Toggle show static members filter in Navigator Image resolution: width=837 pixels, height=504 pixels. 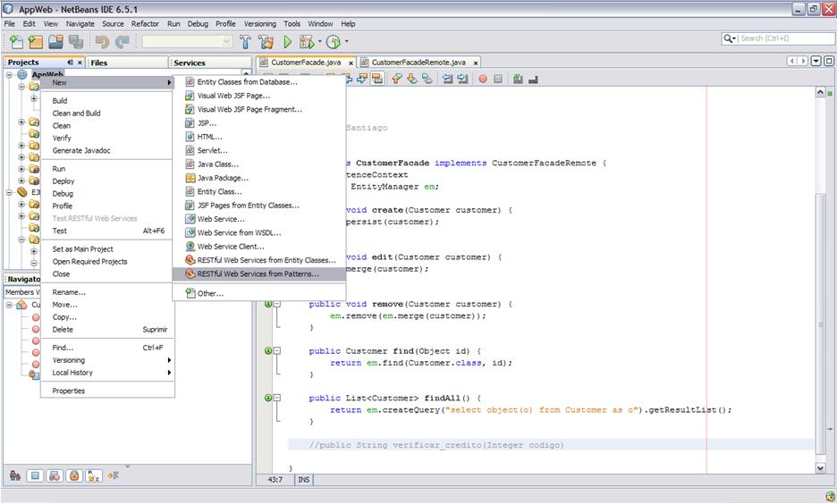(54, 476)
